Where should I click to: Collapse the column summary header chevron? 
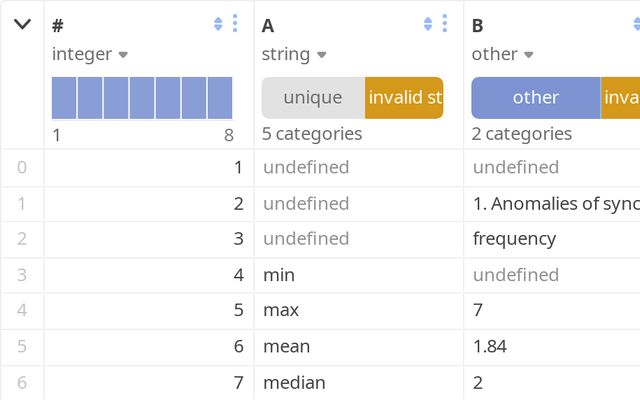coord(22,24)
